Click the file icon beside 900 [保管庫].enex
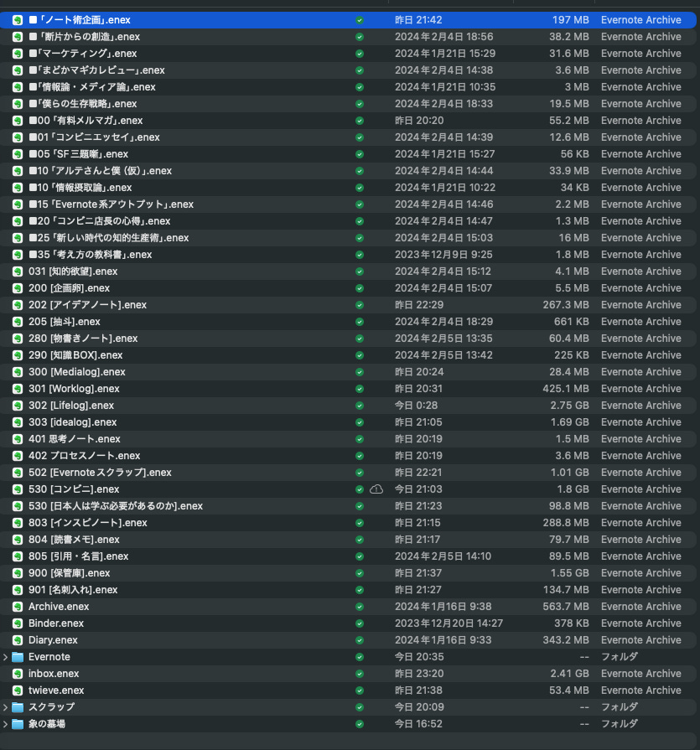 [18, 573]
